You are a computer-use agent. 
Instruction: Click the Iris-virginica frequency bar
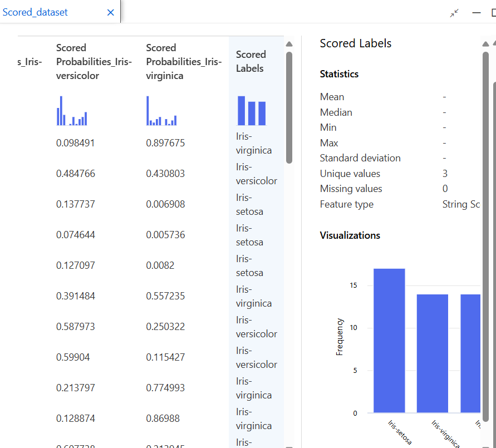click(432, 353)
